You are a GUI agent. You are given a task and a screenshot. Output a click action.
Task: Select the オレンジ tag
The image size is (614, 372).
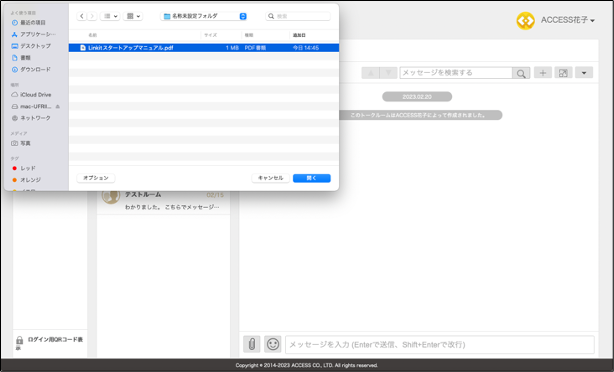coord(27,180)
